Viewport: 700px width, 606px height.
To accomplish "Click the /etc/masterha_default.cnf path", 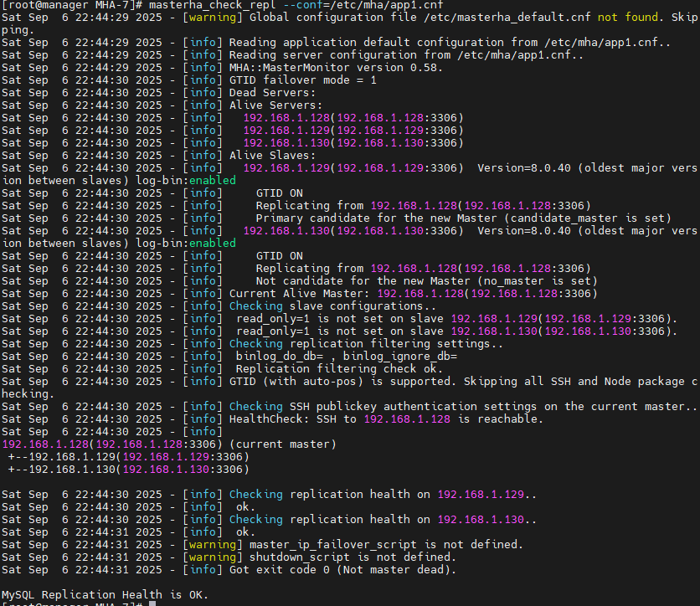I will click(507, 18).
